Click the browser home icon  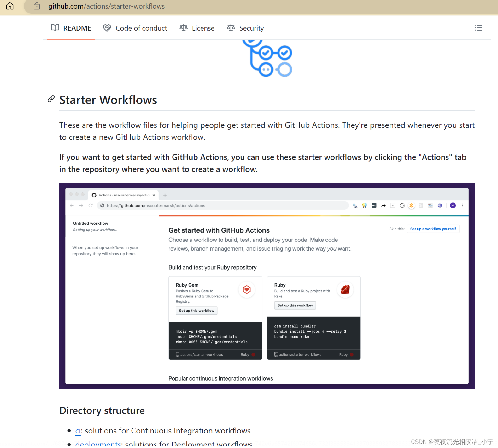point(10,6)
